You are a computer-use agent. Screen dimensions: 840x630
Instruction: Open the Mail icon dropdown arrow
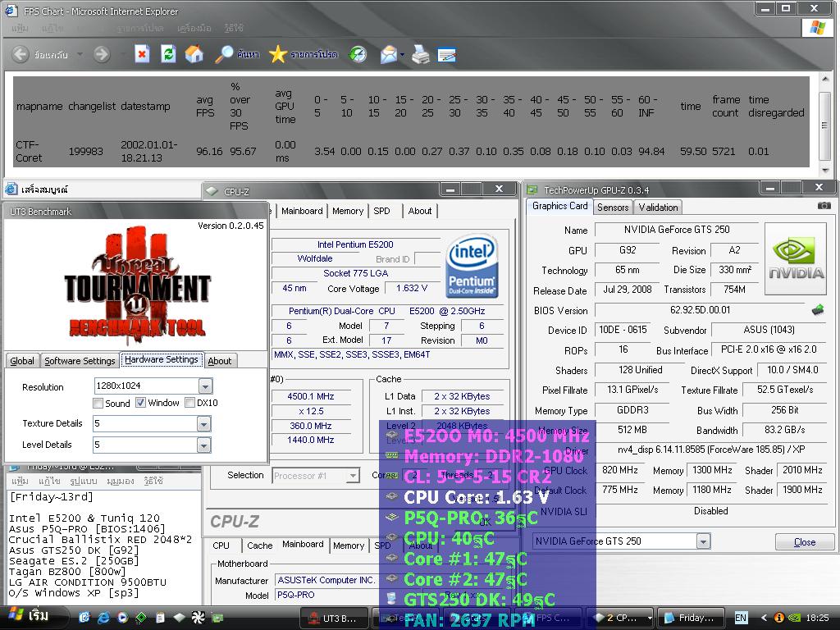[402, 54]
